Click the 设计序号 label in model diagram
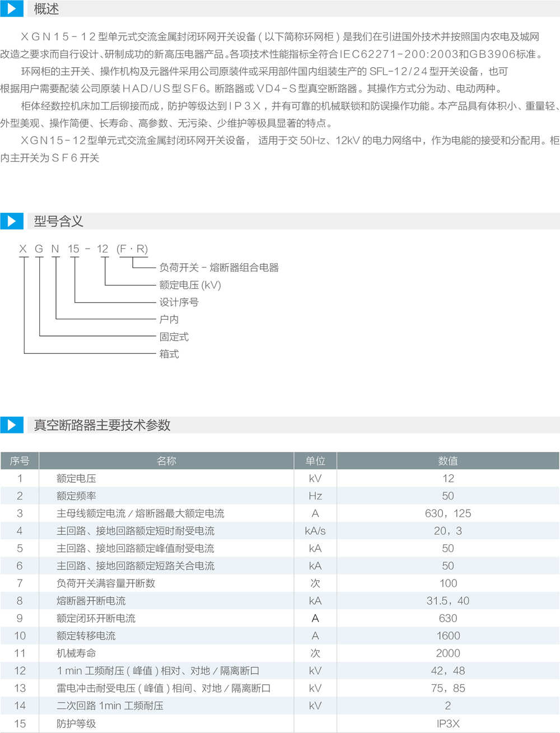560x733 pixels. 179,302
